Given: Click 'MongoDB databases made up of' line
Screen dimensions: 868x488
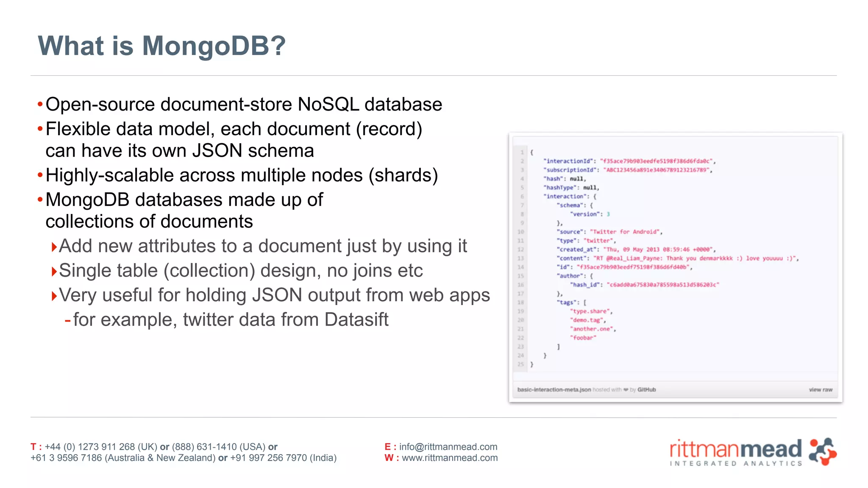Looking at the screenshot, I should (184, 200).
